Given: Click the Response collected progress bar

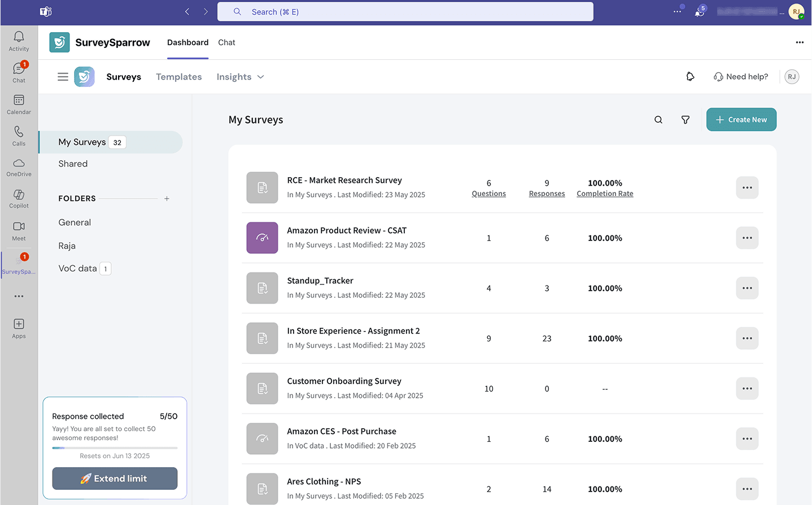Looking at the screenshot, I should click(x=115, y=448).
